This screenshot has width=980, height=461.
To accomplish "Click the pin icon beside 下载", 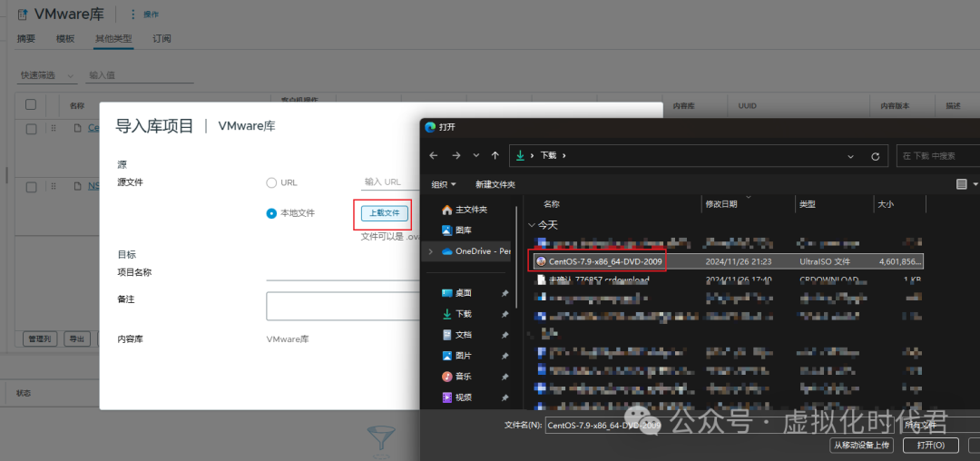I will point(505,314).
